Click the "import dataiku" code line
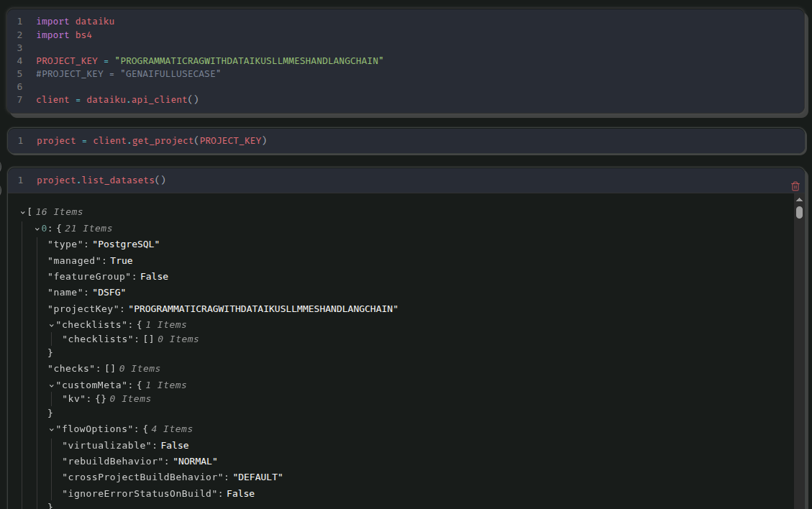The width and height of the screenshot is (812, 509). coord(75,22)
